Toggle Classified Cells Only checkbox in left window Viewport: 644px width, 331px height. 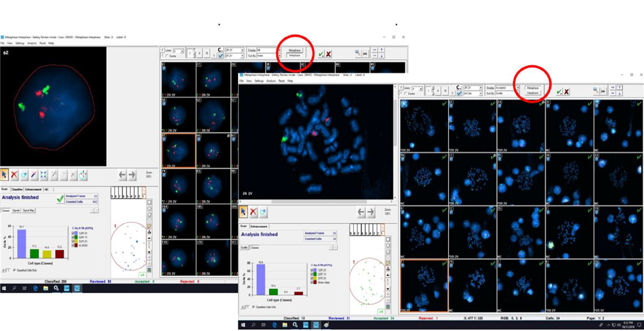click(14, 270)
